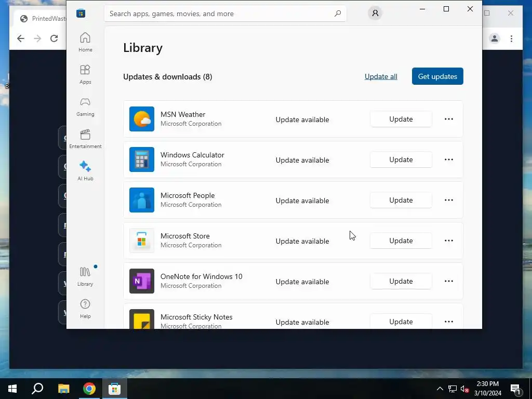Open AI Hub in the sidebar
The image size is (532, 399).
(x=85, y=171)
